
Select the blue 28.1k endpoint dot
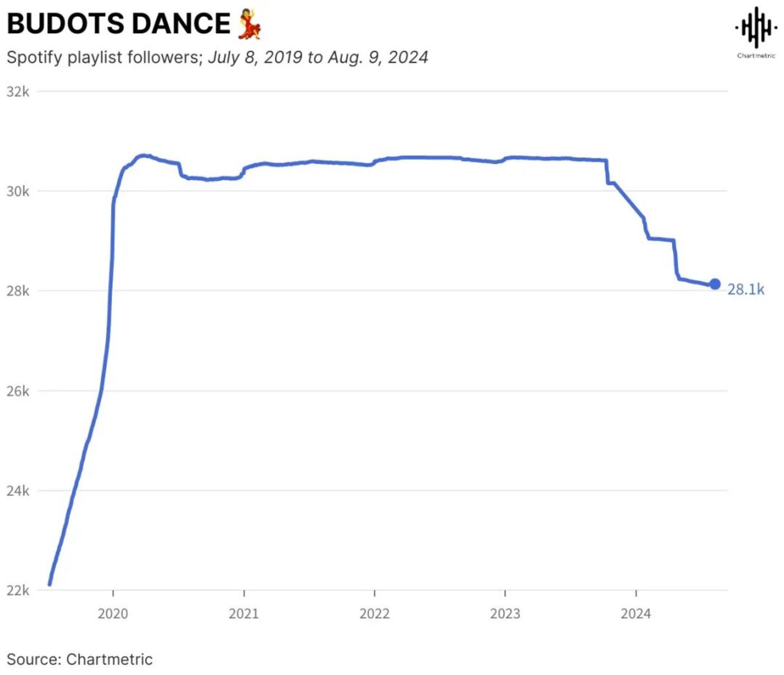tap(715, 285)
